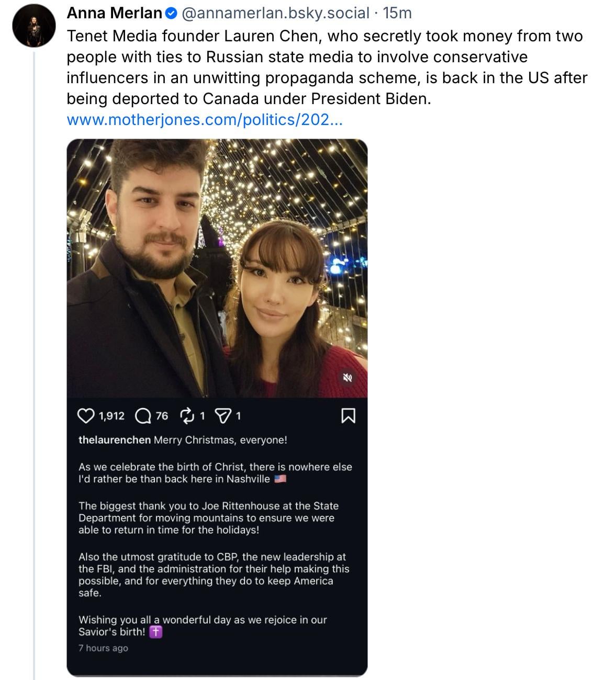Open the Anna Merlan display name
The width and height of the screenshot is (616, 680).
(114, 13)
